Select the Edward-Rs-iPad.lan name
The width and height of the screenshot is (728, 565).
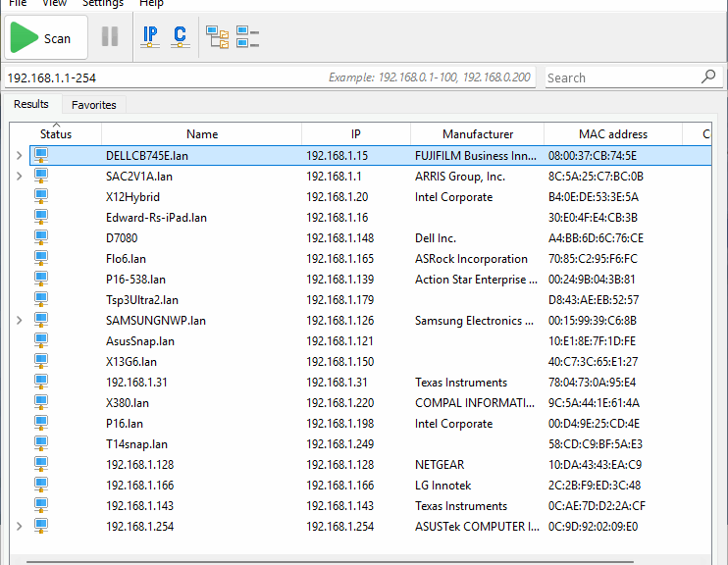[x=156, y=218]
